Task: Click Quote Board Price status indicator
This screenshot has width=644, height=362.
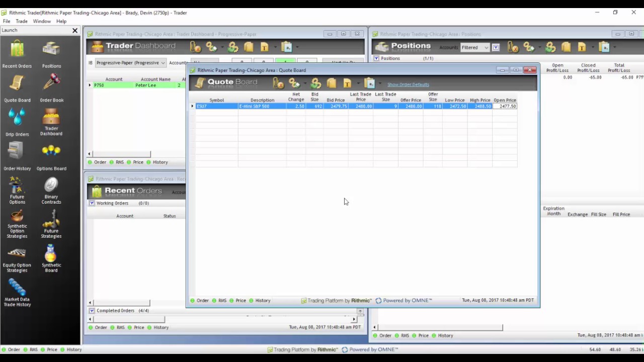Action: point(237,301)
